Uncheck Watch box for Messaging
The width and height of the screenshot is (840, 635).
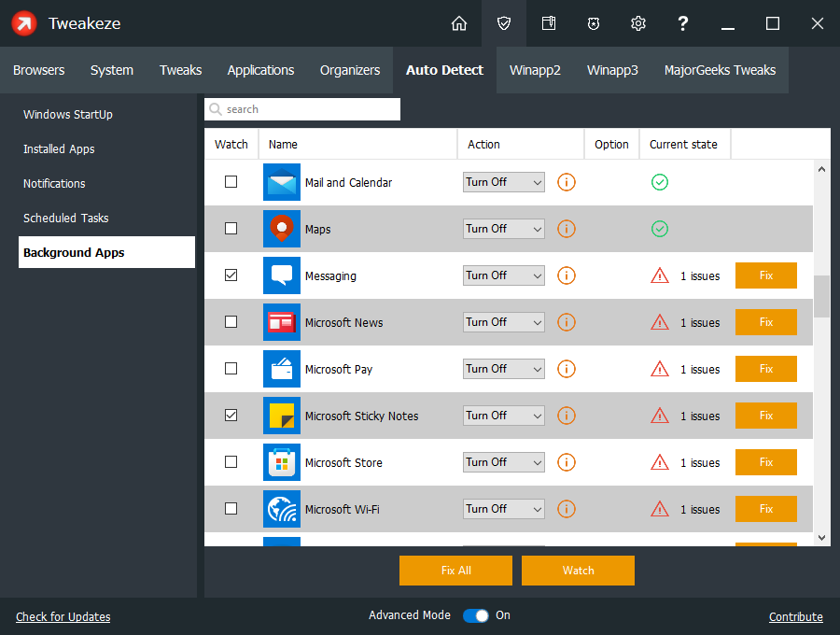(x=231, y=275)
